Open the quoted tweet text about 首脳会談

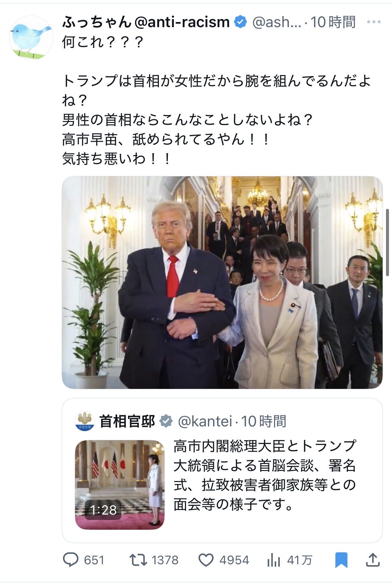coord(265,475)
